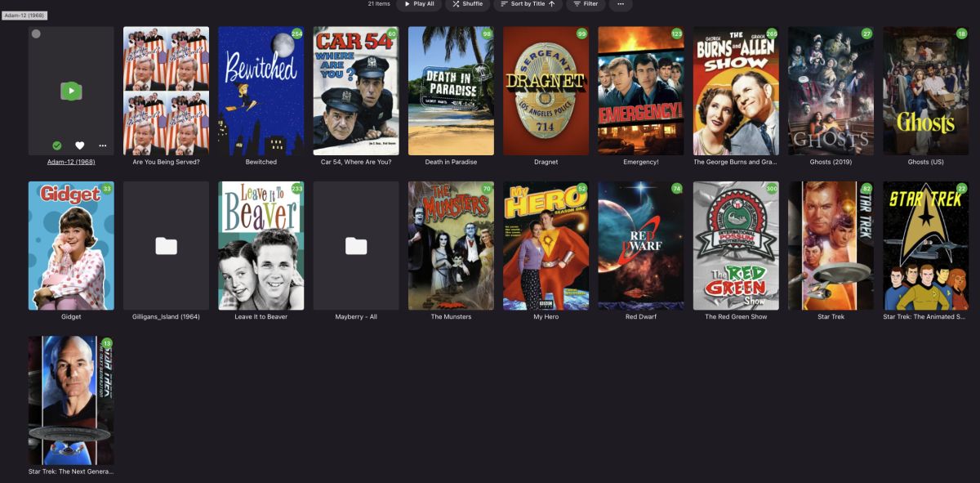
Task: Click the 60 badge on Car 54
Action: click(x=392, y=34)
